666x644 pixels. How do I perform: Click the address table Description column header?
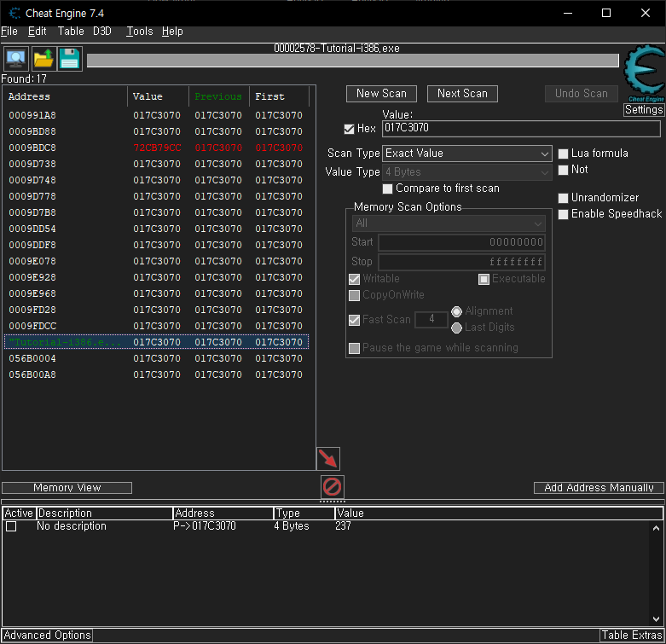point(105,513)
